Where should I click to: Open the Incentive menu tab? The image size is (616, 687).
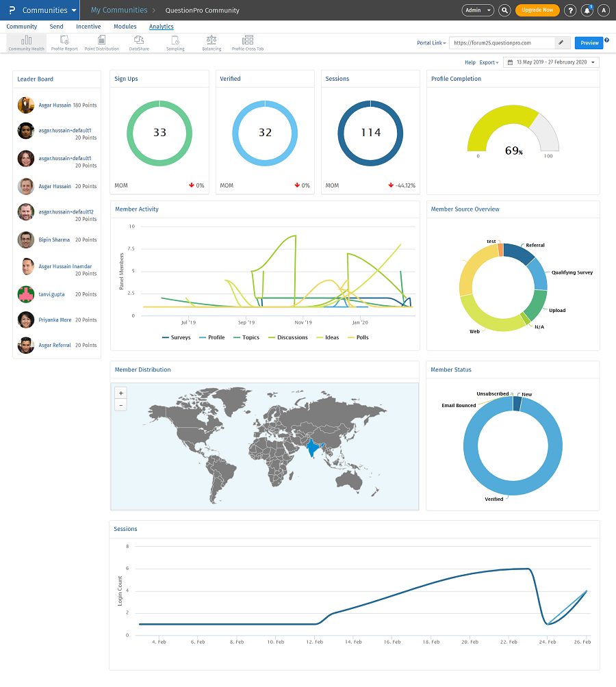click(x=88, y=26)
